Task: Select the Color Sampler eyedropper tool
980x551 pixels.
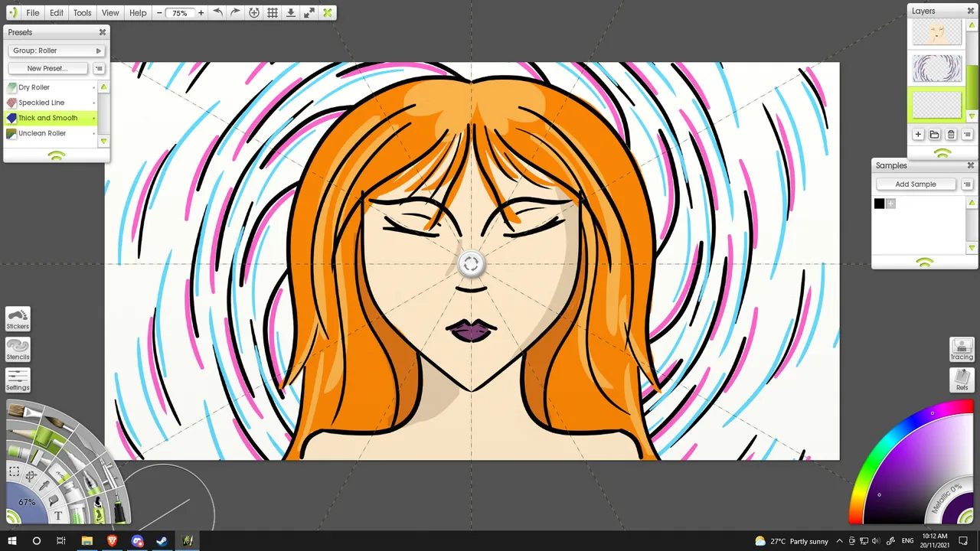Action: 44,485
